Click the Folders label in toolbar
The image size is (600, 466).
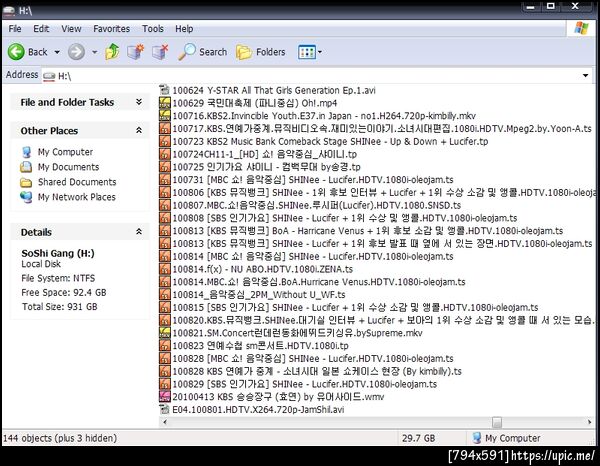pos(271,52)
